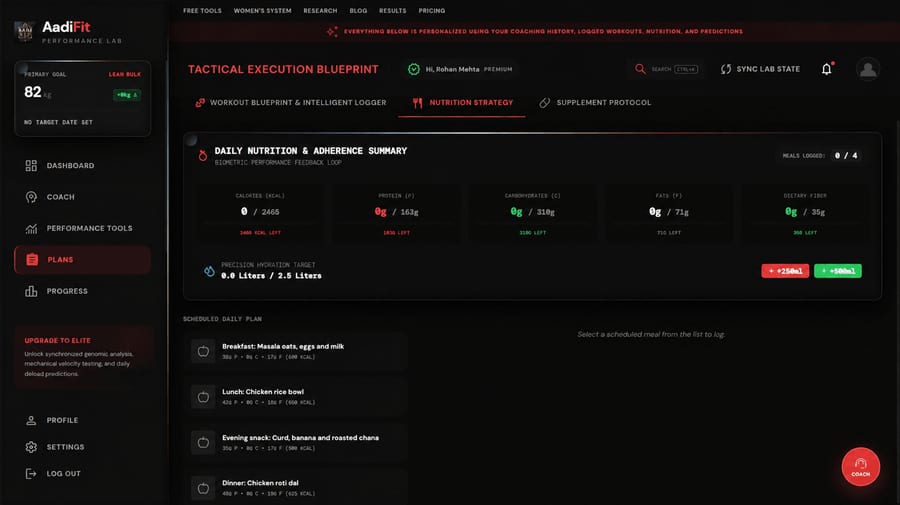
Task: Open the floating Coach chat button
Action: tap(860, 467)
